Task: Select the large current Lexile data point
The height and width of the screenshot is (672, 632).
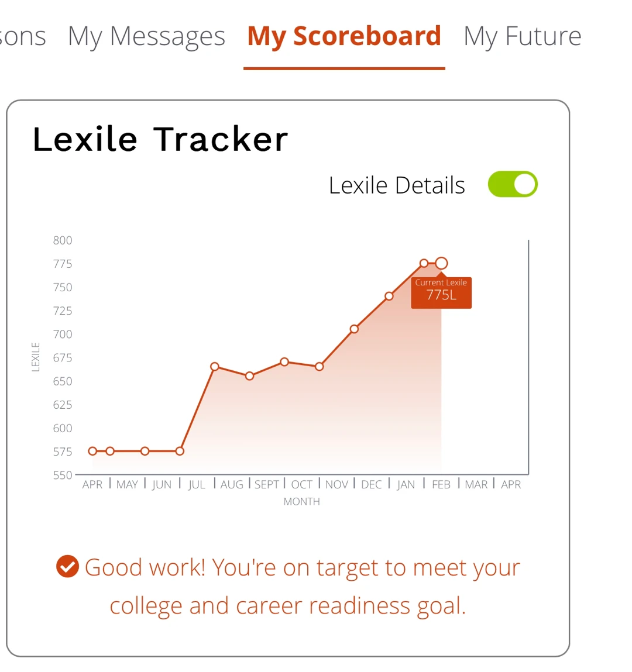Action: [441, 263]
